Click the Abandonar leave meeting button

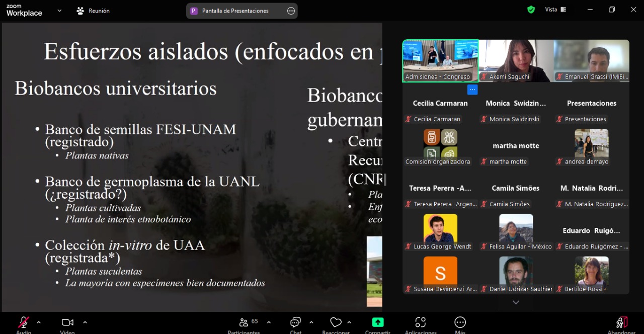(x=622, y=322)
